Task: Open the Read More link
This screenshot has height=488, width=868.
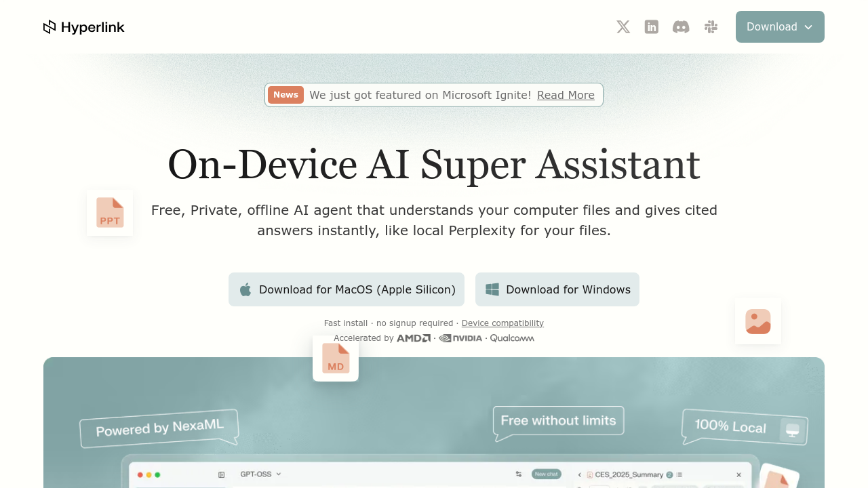Action: point(566,95)
